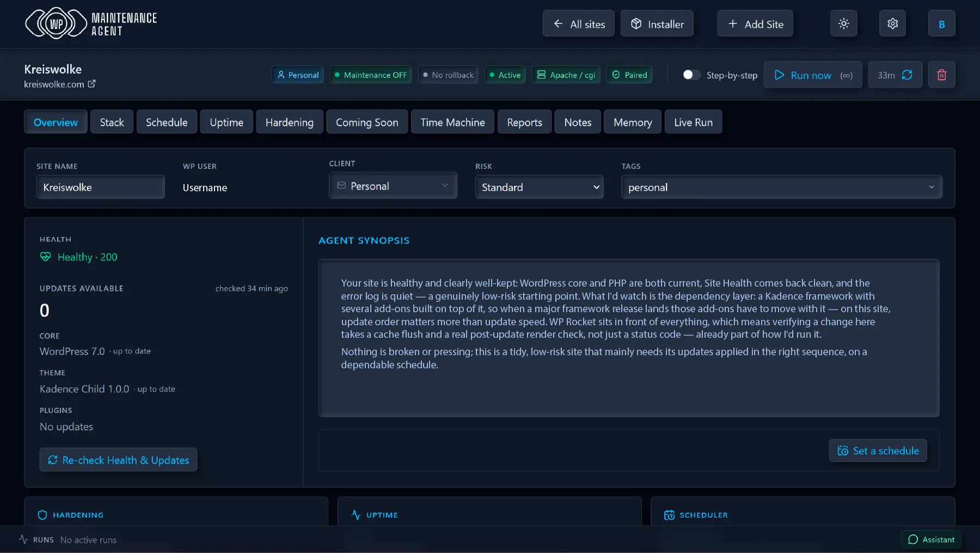The image size is (980, 553).
Task: Click the No rollback badge
Action: click(448, 75)
